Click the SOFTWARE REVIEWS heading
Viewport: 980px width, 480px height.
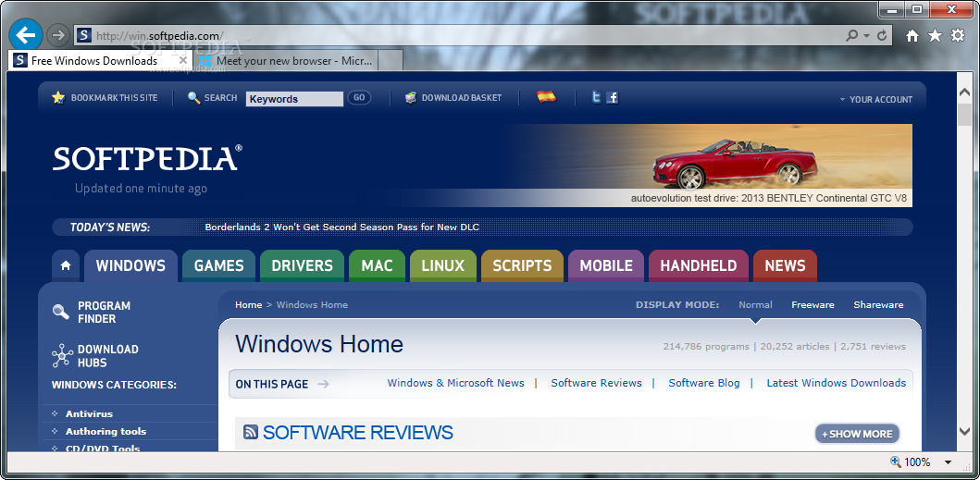click(x=357, y=432)
